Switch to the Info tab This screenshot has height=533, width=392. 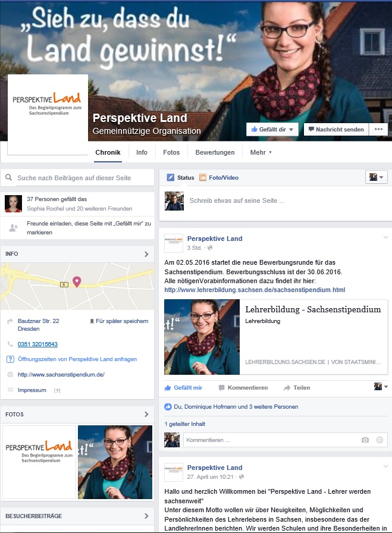click(142, 152)
